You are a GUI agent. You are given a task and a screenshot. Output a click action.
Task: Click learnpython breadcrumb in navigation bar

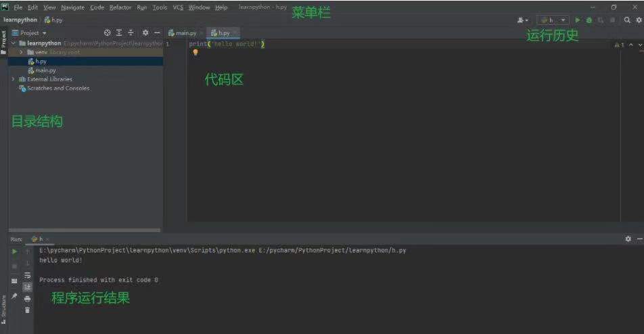tap(20, 20)
